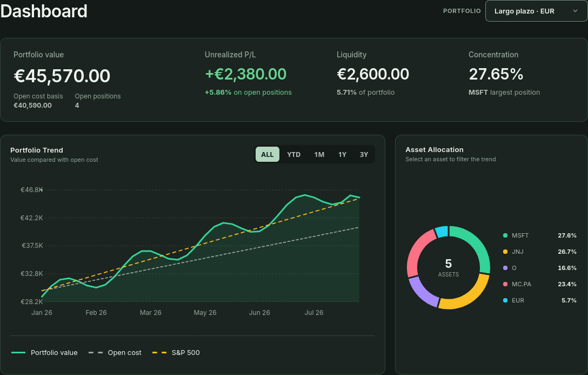Viewport: 588px width, 375px height.
Task: Switch trend to YTD range
Action: [x=293, y=154]
